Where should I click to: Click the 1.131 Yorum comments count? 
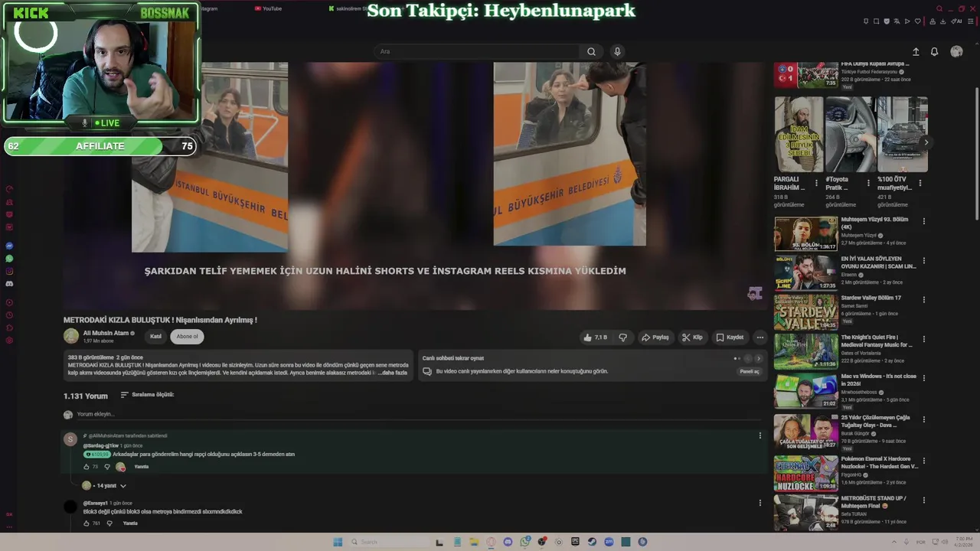[x=86, y=396]
